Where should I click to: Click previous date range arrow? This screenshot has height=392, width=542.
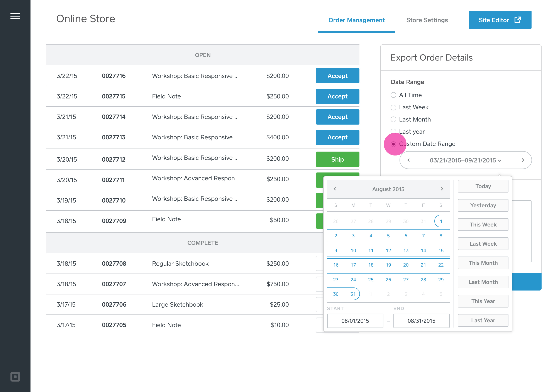408,160
